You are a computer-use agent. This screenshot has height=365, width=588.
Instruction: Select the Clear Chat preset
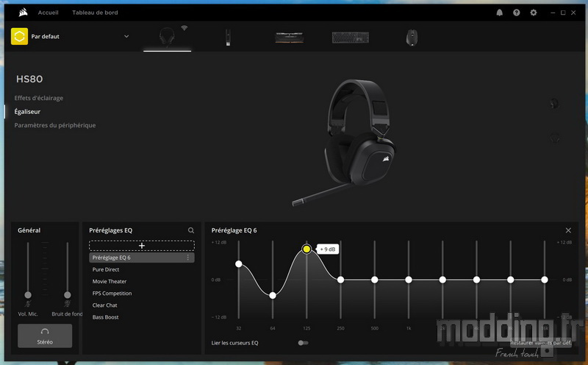104,305
